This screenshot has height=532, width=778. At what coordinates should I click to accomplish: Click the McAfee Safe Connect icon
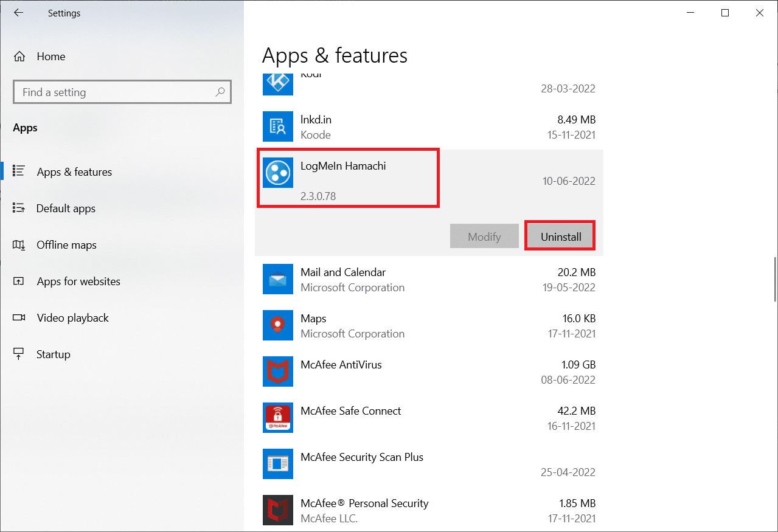pyautogui.click(x=278, y=418)
